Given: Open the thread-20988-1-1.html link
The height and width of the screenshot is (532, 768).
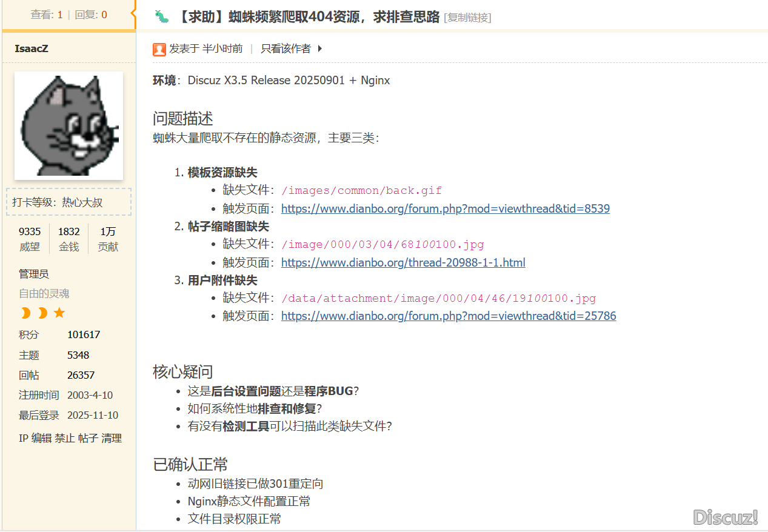Looking at the screenshot, I should [403, 262].
